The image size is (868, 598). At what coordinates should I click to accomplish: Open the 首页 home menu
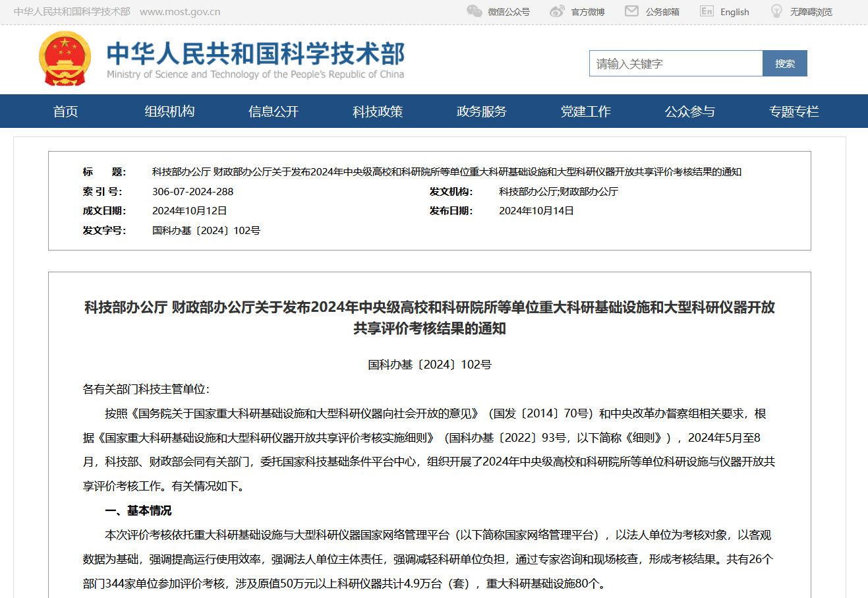(x=65, y=111)
